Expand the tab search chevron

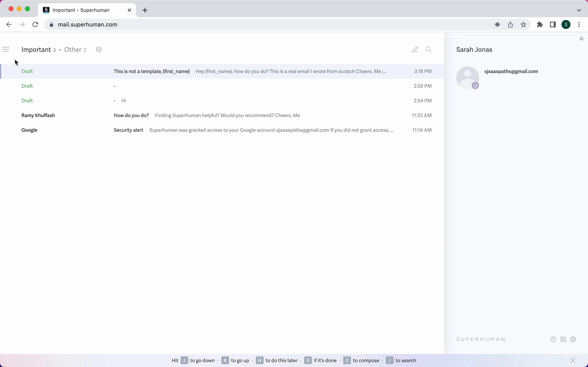point(579,10)
